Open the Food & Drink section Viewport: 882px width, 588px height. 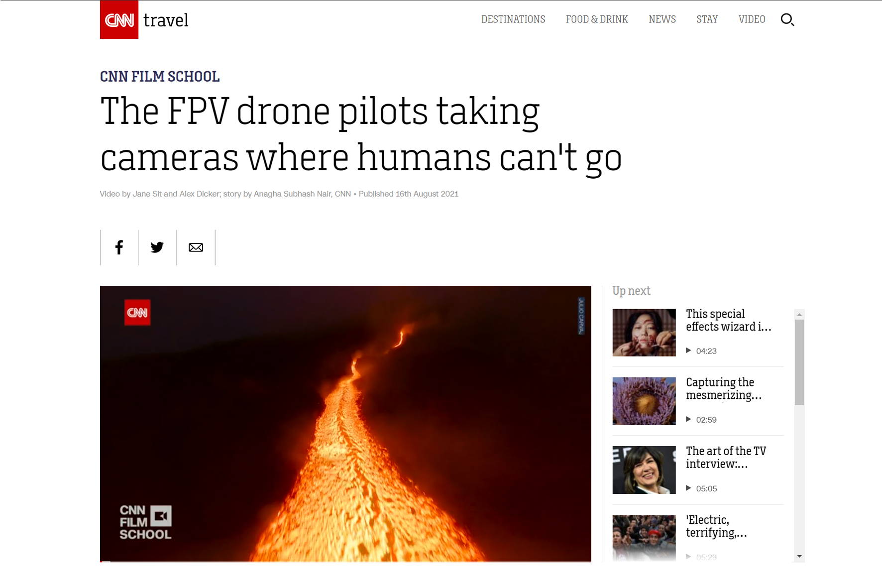tap(597, 19)
